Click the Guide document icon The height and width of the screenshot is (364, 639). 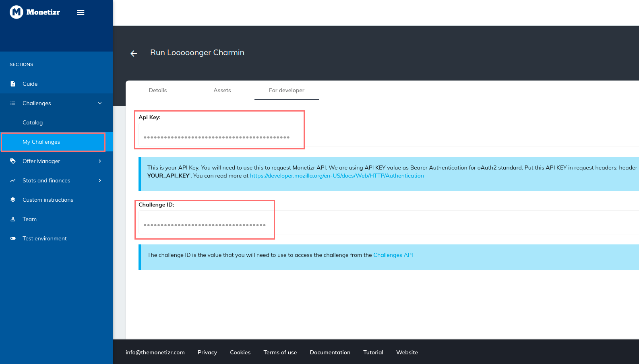tap(13, 84)
